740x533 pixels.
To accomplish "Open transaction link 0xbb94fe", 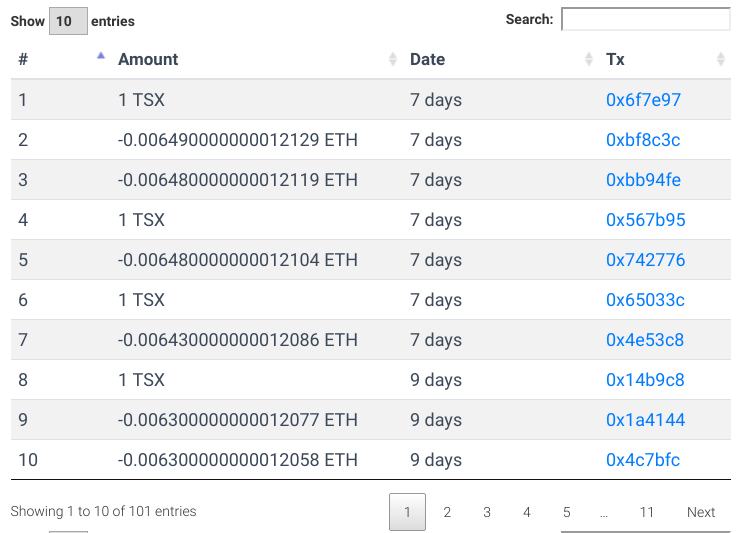I will pyautogui.click(x=643, y=180).
